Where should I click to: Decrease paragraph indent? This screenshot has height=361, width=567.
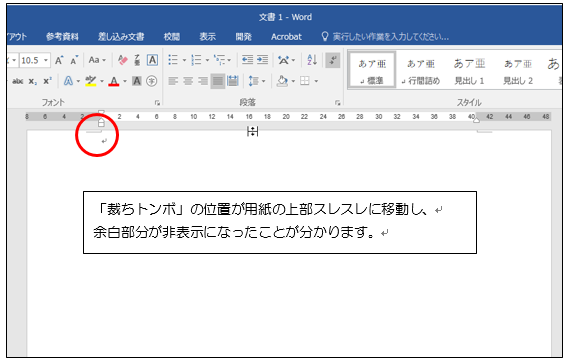click(247, 60)
